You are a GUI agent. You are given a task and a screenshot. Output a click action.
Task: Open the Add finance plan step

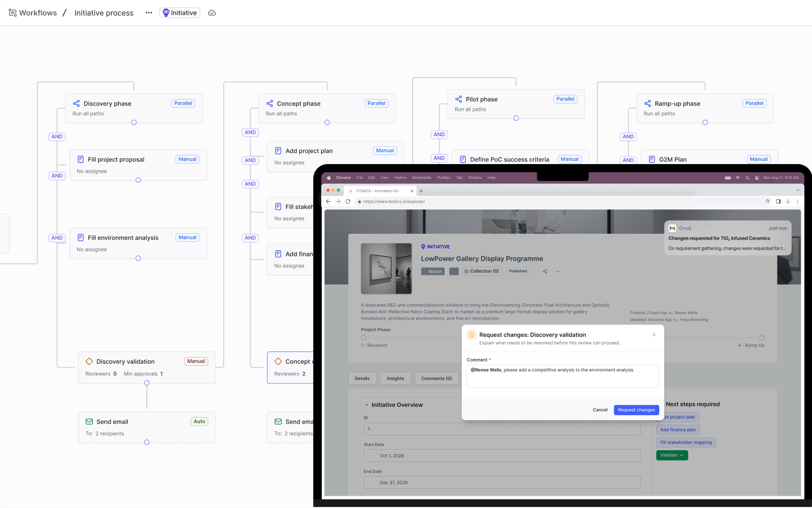coord(678,430)
